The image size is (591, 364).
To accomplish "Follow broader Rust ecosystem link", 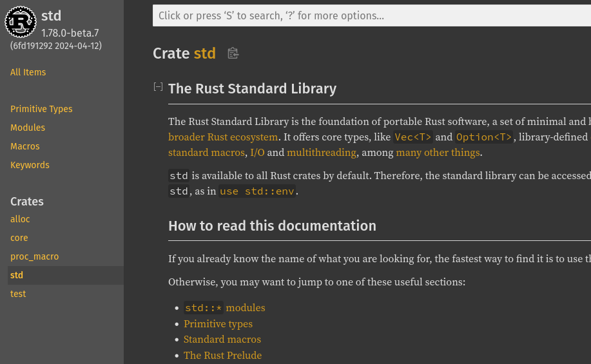I will (x=223, y=137).
